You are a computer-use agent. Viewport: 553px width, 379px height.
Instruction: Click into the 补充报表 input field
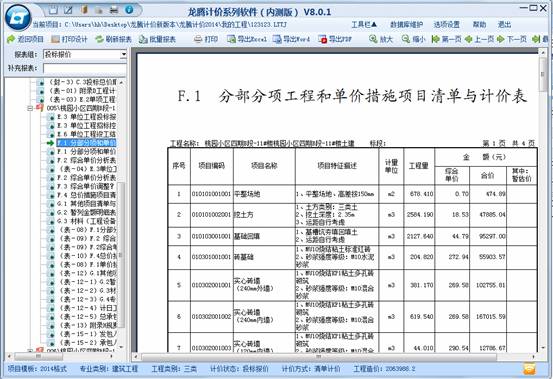click(x=85, y=68)
